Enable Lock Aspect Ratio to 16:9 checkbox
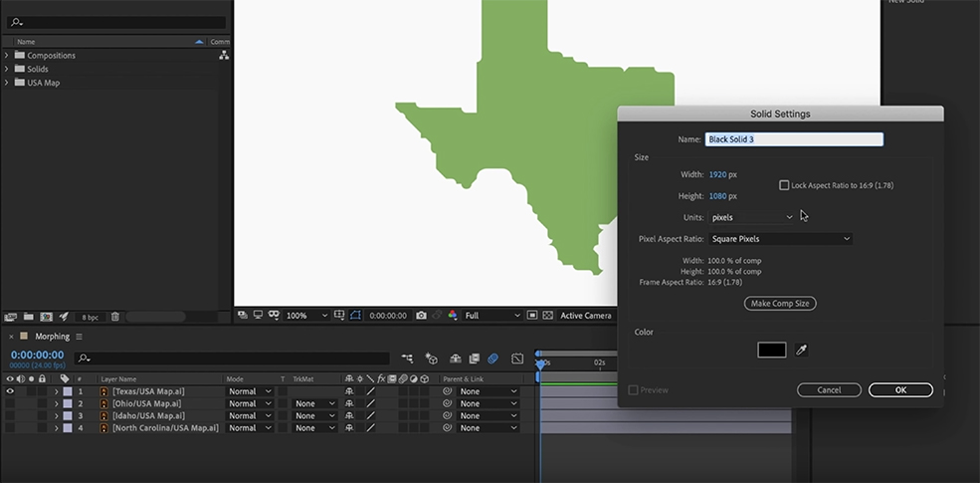This screenshot has height=483, width=980. point(784,185)
